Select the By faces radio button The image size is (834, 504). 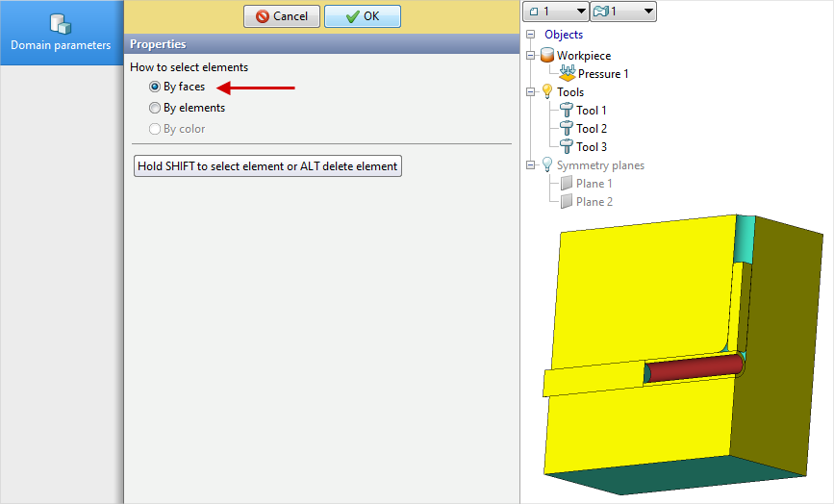[x=155, y=87]
